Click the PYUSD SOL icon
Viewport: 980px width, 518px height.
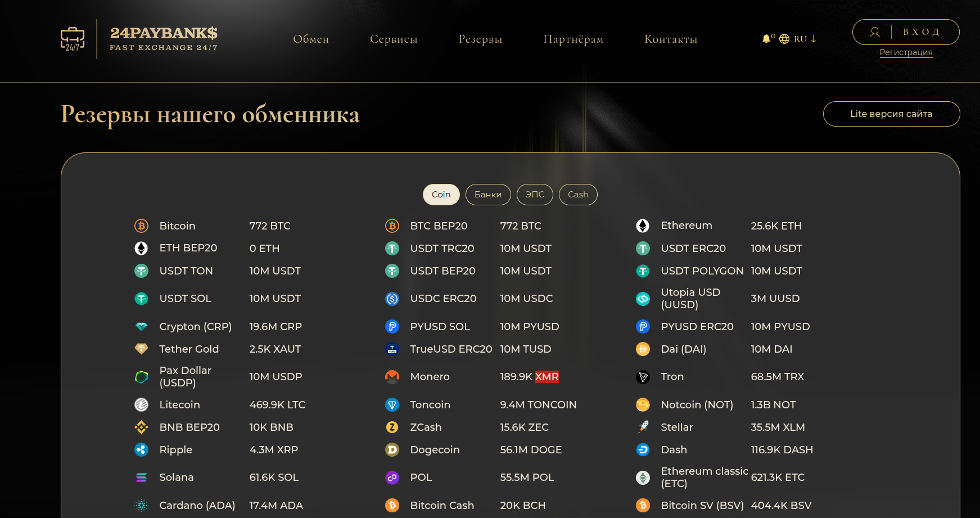tap(392, 326)
